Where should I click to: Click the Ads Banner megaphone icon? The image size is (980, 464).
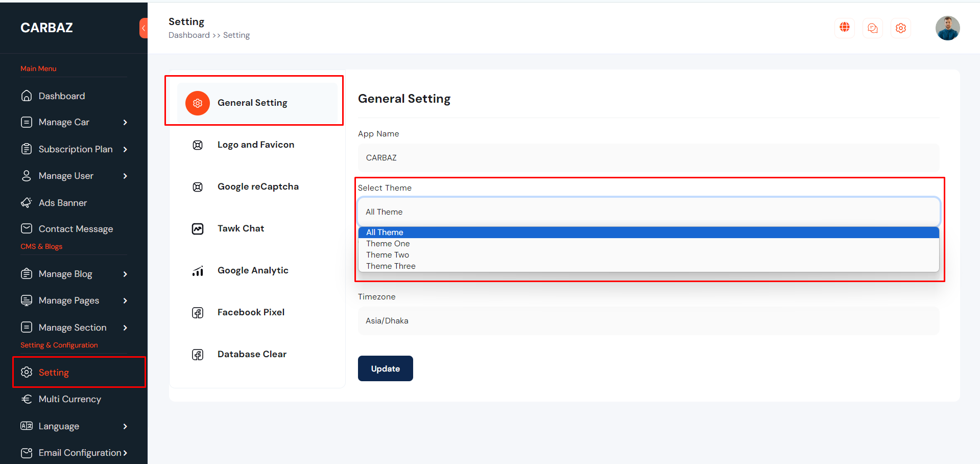click(27, 203)
